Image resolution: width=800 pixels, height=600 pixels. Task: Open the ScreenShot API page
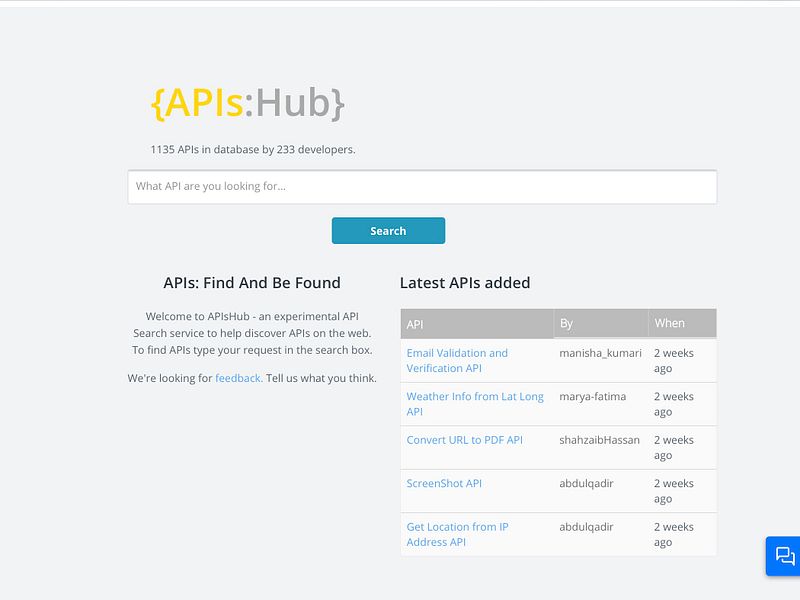coord(442,483)
